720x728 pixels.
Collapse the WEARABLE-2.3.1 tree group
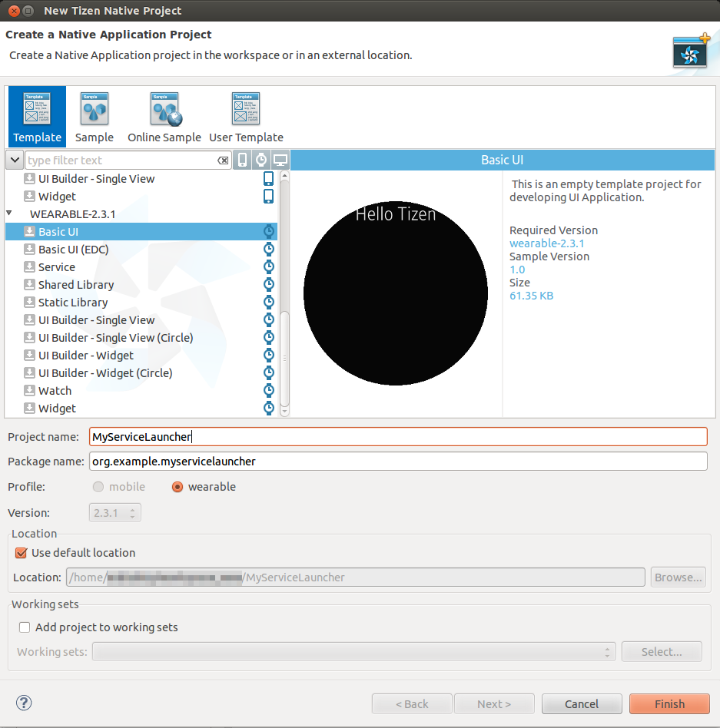point(10,214)
